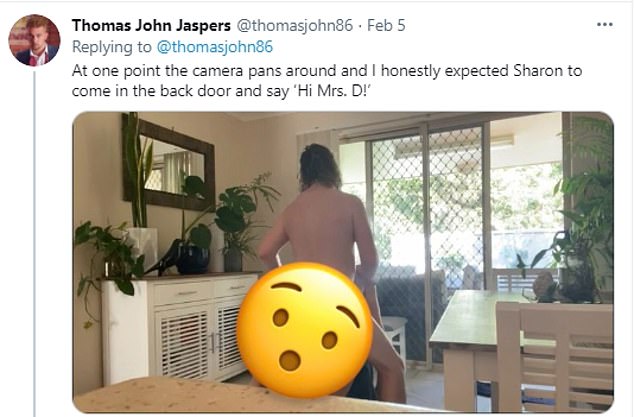Open the attached photo in the tweet
Screen dimensions: 634x417
(343, 262)
